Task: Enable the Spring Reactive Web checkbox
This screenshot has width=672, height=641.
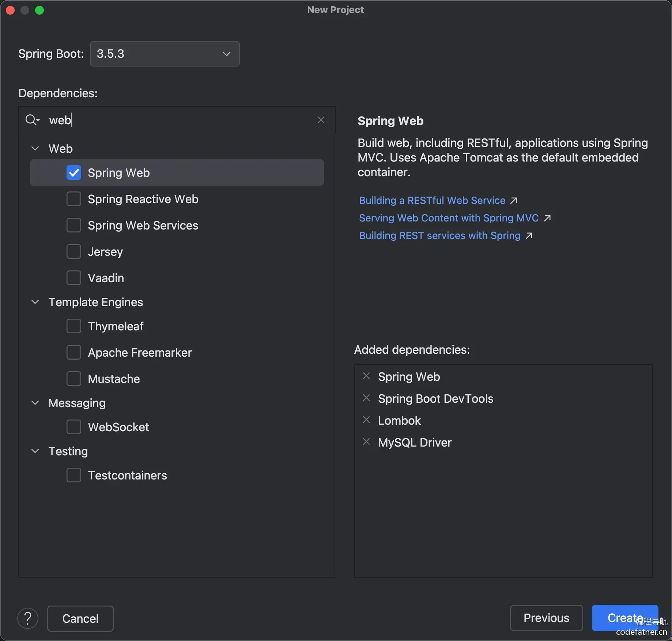Action: [x=74, y=199]
